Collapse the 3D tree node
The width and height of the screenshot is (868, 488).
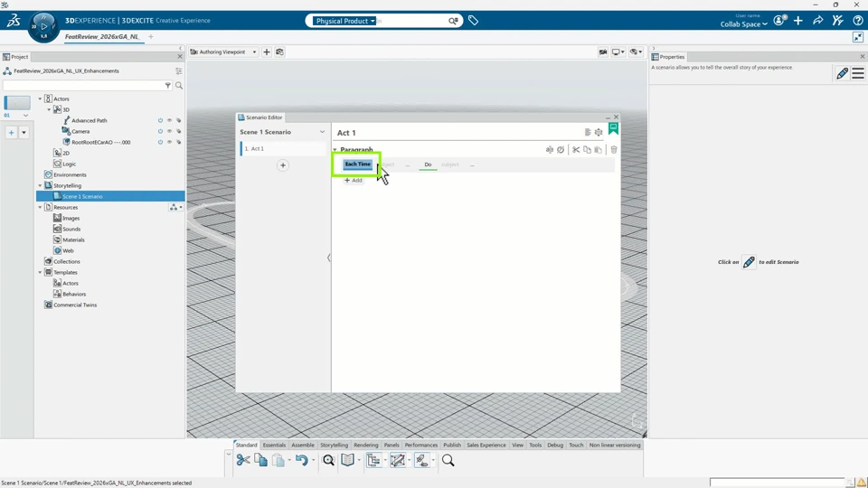tap(49, 109)
